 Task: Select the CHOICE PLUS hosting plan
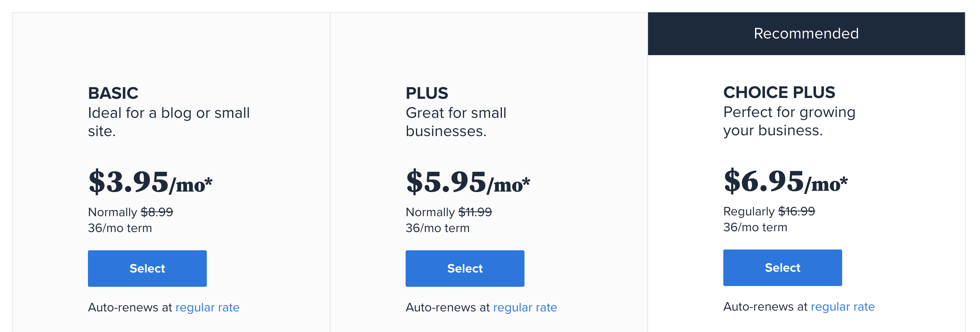pos(783,268)
